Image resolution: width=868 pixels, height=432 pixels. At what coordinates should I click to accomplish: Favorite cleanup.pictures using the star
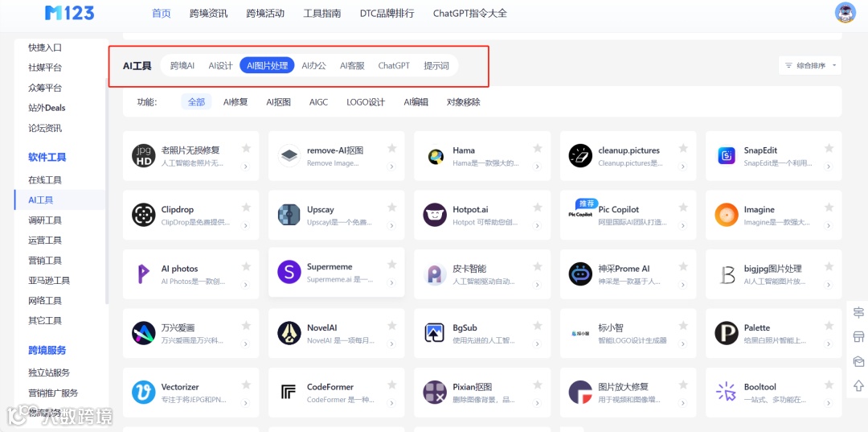pos(683,148)
